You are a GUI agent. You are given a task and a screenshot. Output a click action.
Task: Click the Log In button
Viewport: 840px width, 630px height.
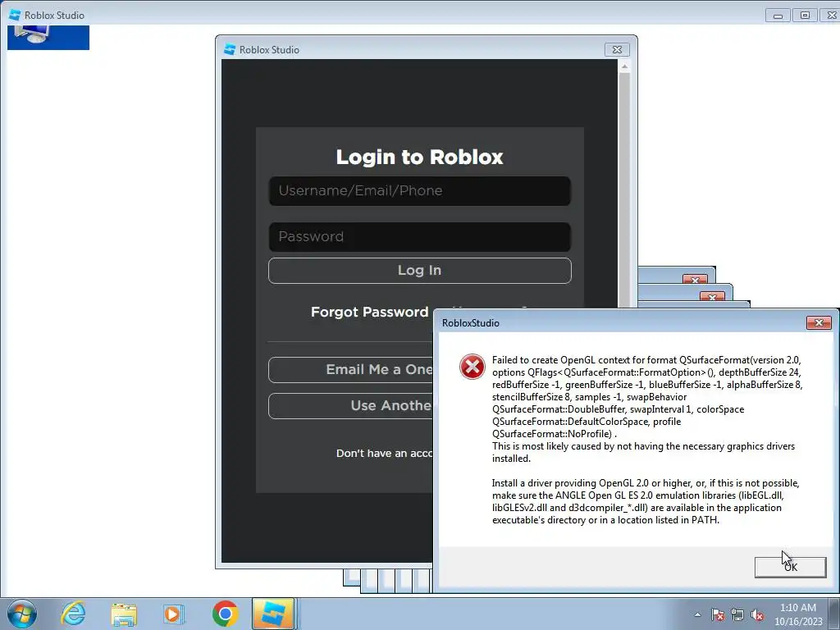coord(419,271)
